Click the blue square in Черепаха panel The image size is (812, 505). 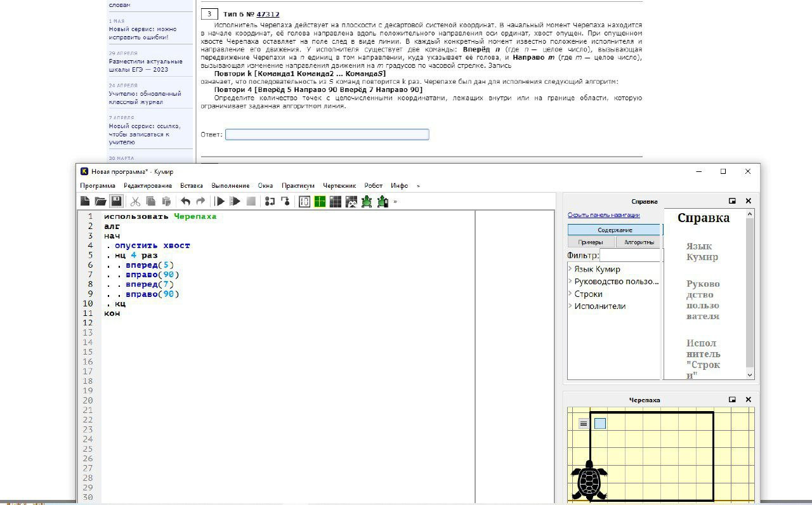pos(600,423)
